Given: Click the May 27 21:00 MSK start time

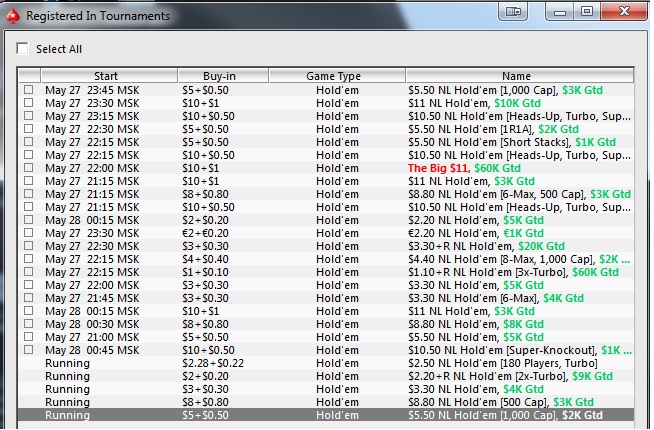Looking at the screenshot, I should (x=92, y=337).
